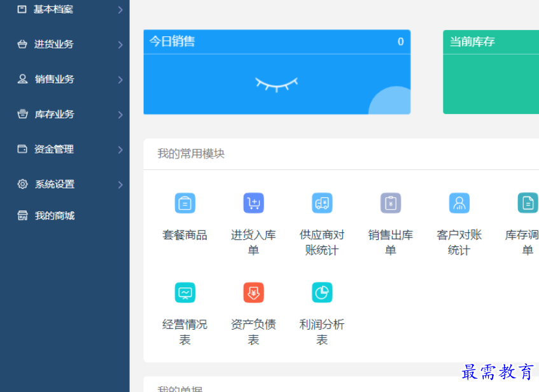Image resolution: width=539 pixels, height=392 pixels.
Task: Select the 系统设置 menu item
Action: click(65, 185)
